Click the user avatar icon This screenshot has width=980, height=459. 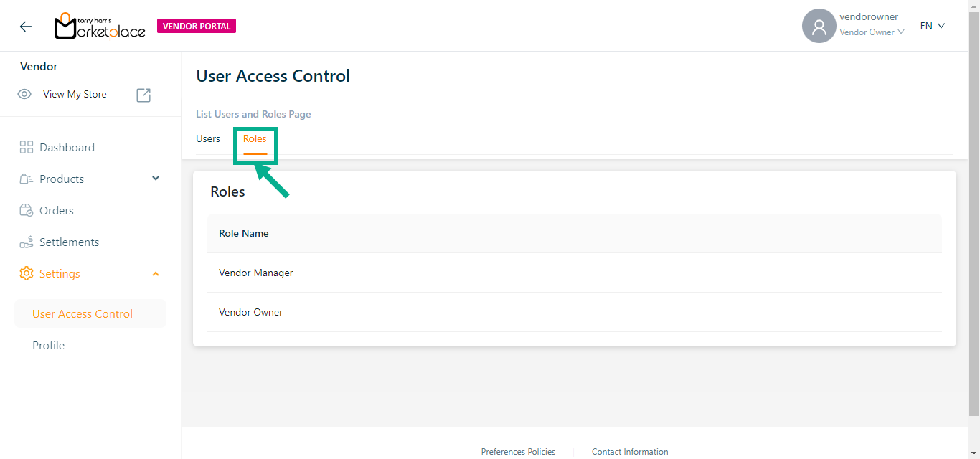pyautogui.click(x=819, y=27)
